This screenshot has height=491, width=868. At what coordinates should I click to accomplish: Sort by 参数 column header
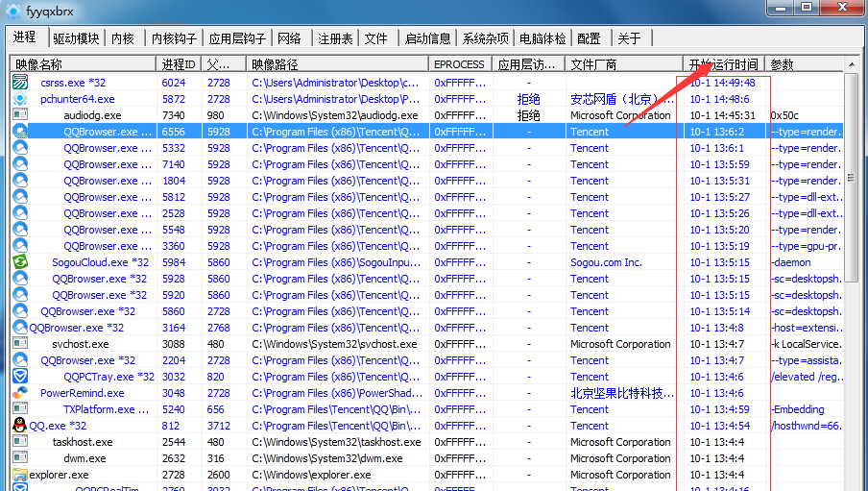click(805, 64)
